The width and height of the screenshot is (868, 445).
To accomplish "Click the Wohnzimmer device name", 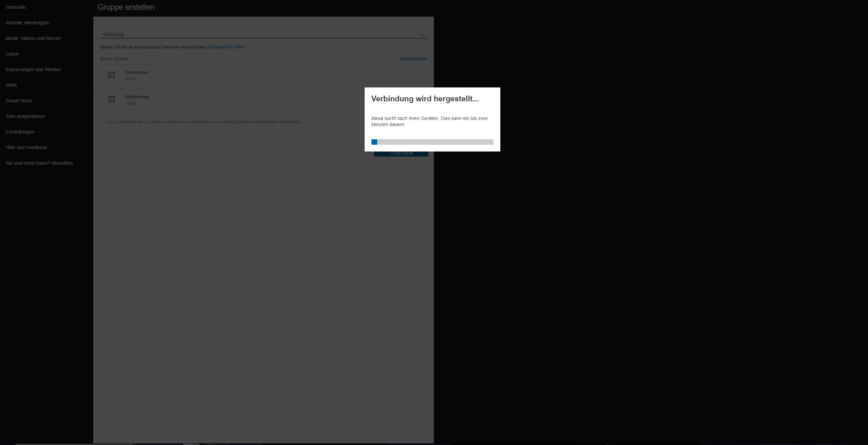I will [x=136, y=73].
